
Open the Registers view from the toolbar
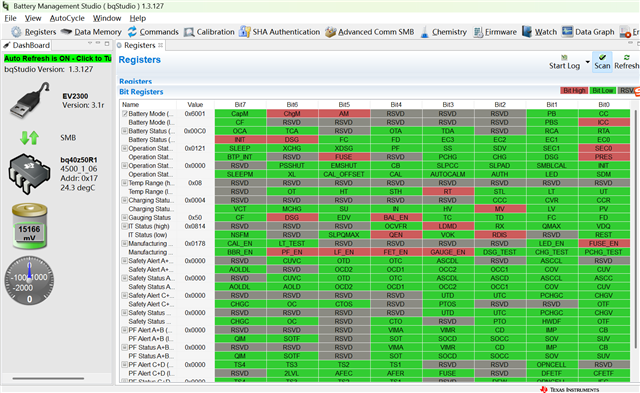[x=34, y=32]
